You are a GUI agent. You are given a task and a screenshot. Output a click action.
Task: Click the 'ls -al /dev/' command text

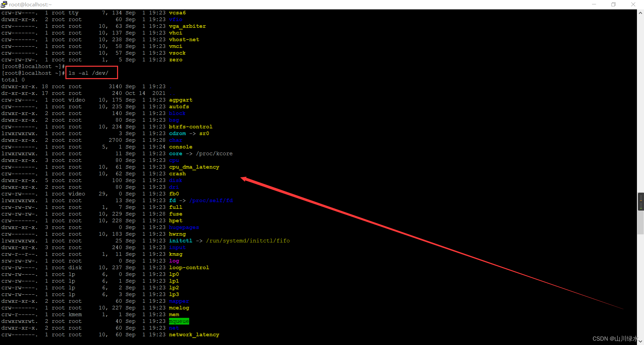point(89,73)
